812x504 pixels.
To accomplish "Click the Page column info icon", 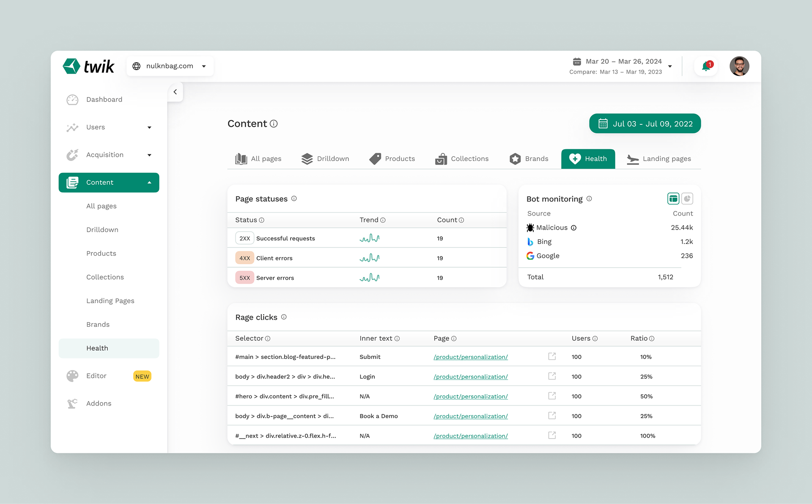I will pyautogui.click(x=454, y=339).
